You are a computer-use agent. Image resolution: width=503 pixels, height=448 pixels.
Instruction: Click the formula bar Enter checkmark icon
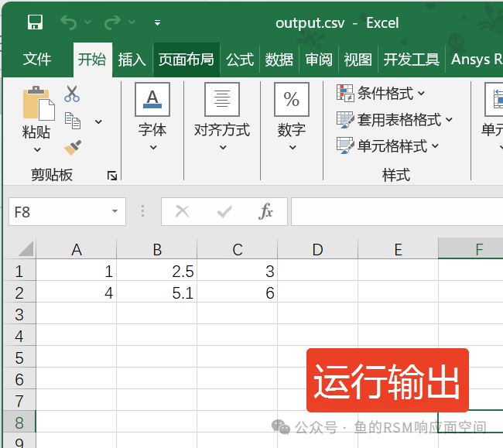pyautogui.click(x=224, y=212)
